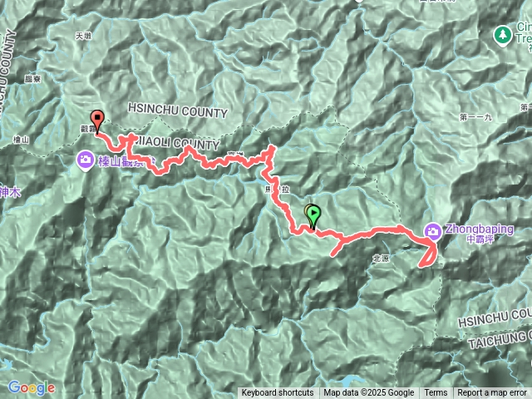Click the 天墩 place name
This screenshot has height=399, width=532.
point(83,36)
